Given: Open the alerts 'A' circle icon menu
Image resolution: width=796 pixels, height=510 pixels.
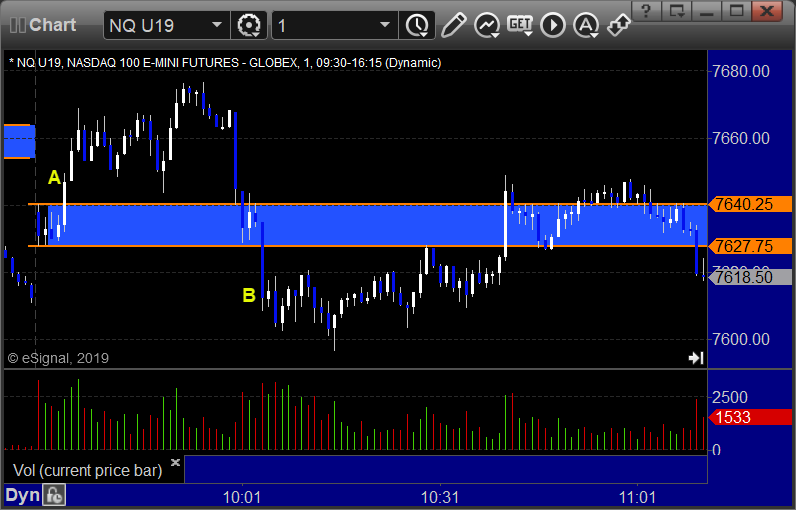Looking at the screenshot, I should click(x=586, y=25).
